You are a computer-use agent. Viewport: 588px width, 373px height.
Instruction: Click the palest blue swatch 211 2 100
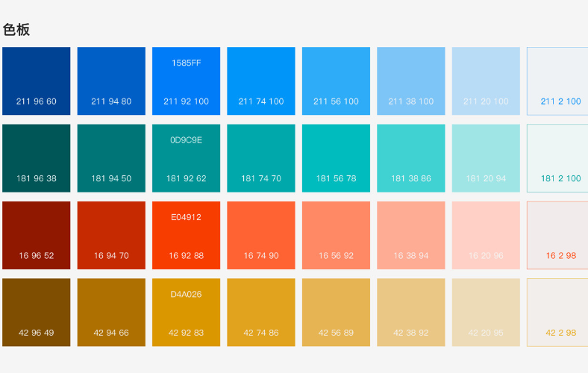pyautogui.click(x=558, y=81)
